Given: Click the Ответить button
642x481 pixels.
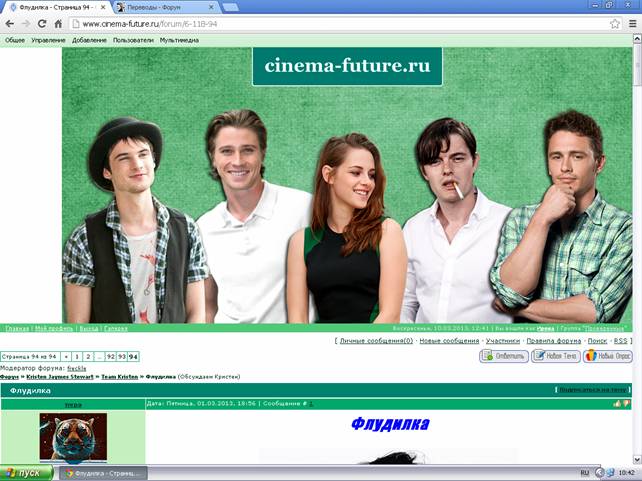Looking at the screenshot, I should pyautogui.click(x=504, y=356).
